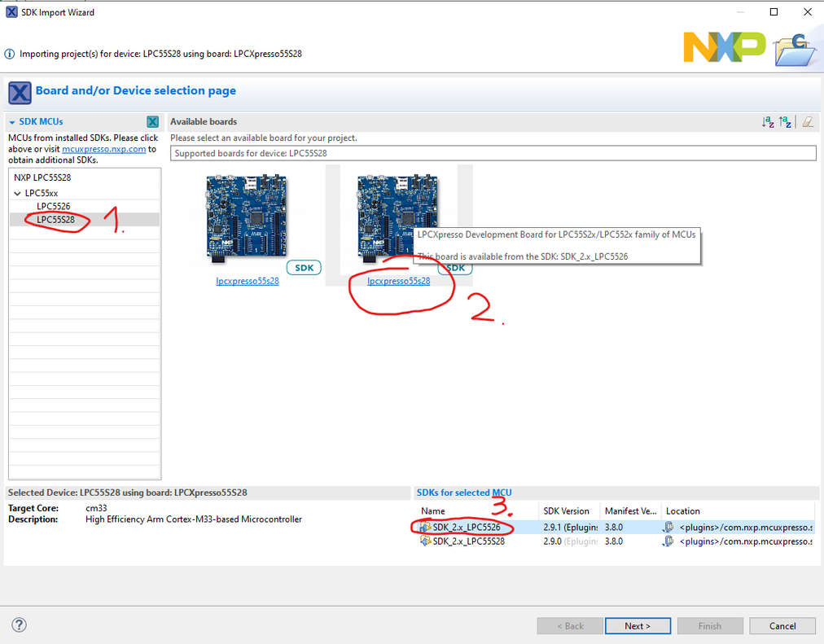Click the Next button

[638, 625]
